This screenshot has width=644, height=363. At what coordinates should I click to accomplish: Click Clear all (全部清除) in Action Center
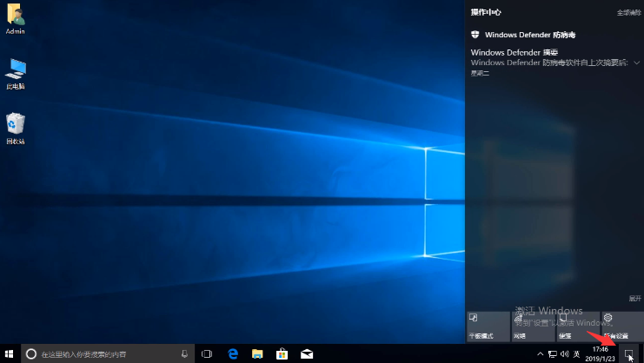pos(628,13)
